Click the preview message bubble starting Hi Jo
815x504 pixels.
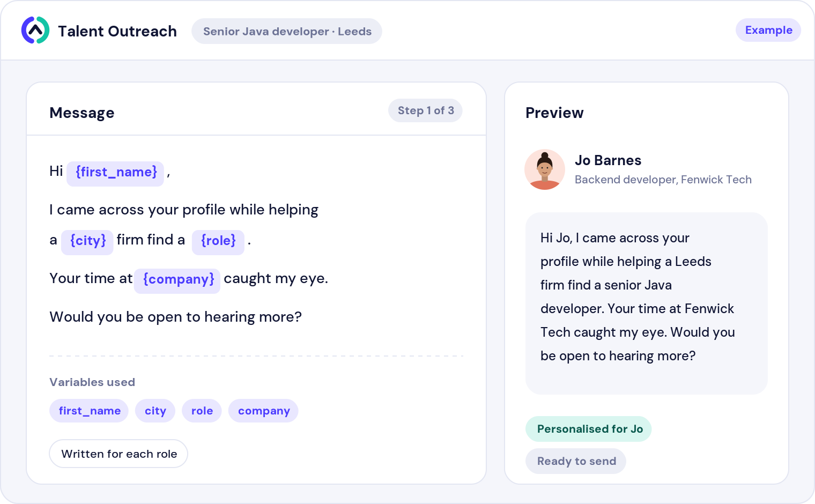coord(647,303)
